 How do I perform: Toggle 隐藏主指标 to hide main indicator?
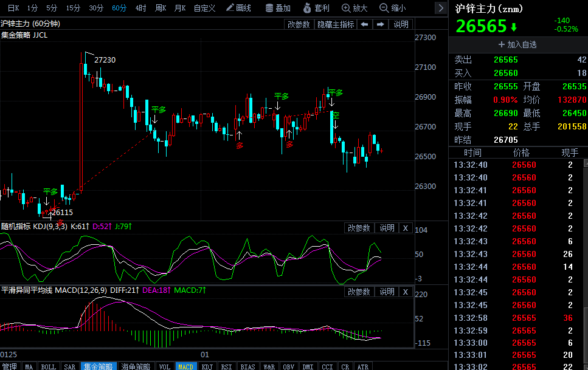336,24
